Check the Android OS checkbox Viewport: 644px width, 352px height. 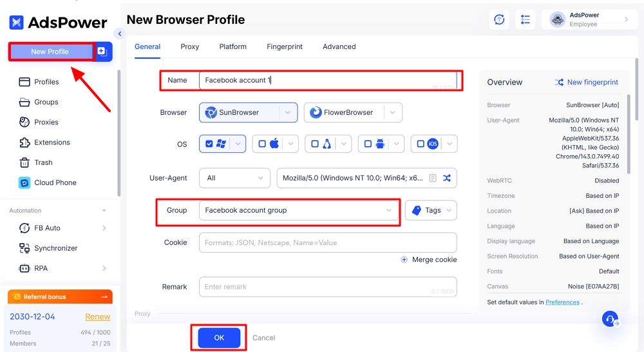coord(368,144)
